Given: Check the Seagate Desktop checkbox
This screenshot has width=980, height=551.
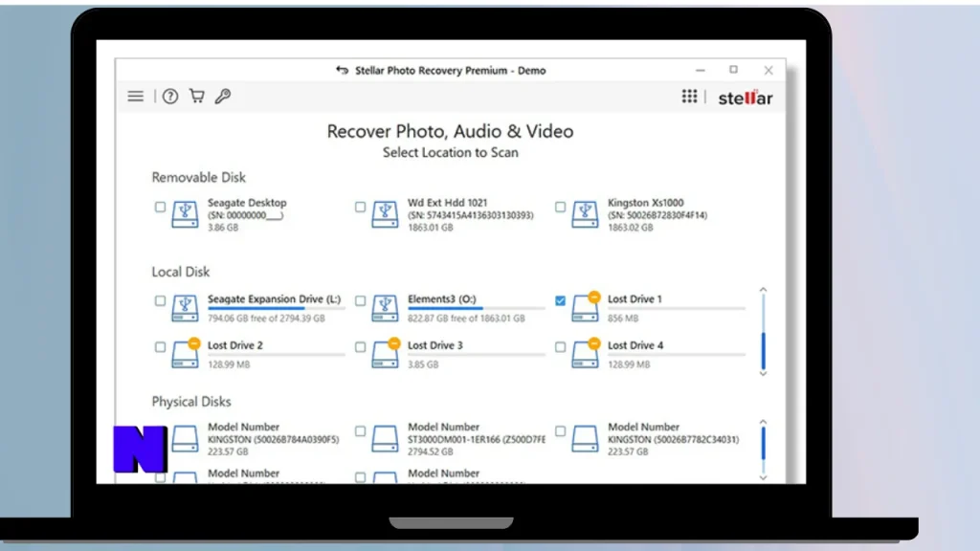Looking at the screenshot, I should 160,207.
